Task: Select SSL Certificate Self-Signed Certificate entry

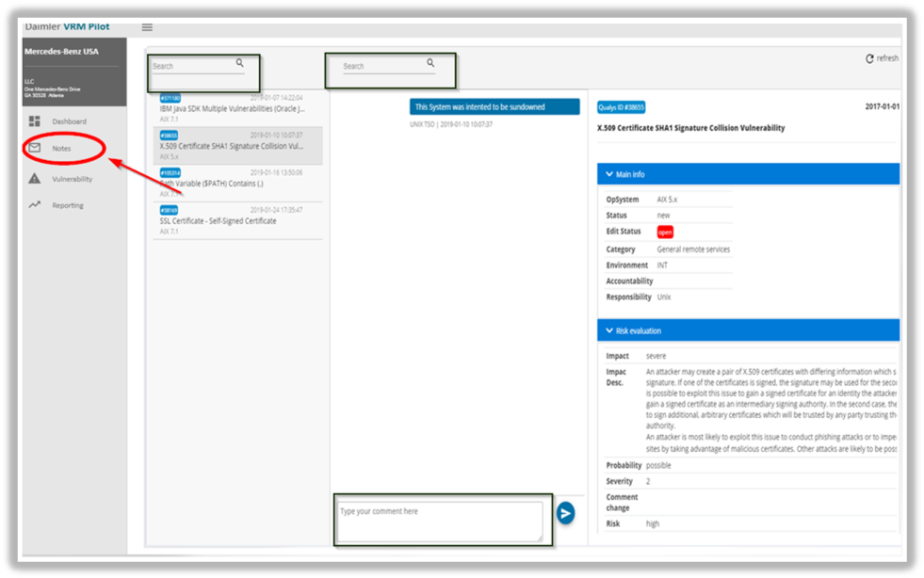Action: (219, 221)
